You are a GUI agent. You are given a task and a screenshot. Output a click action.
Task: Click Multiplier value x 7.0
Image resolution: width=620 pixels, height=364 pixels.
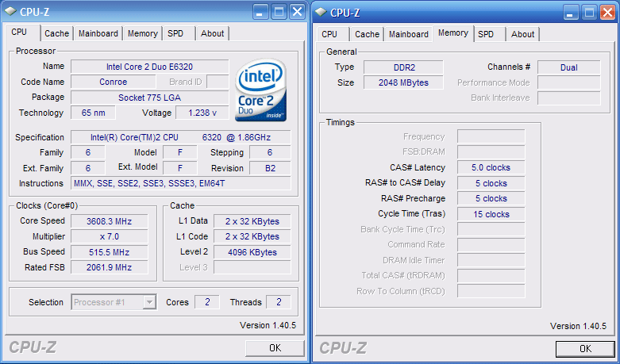pyautogui.click(x=109, y=236)
